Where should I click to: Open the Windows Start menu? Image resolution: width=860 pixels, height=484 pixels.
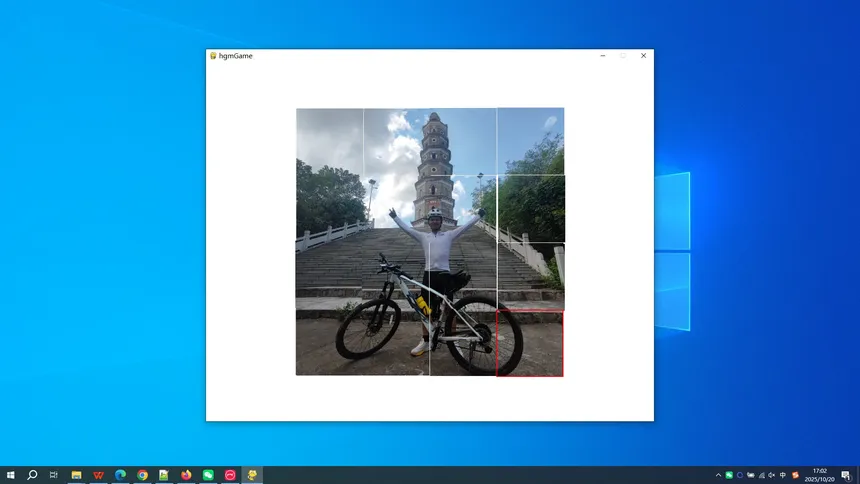coord(11,475)
